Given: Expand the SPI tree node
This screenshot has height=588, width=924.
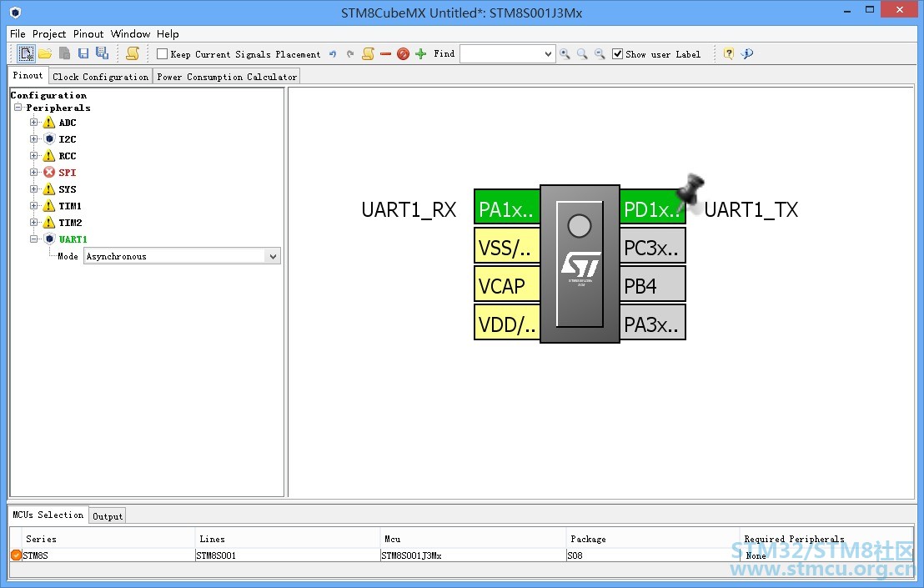Looking at the screenshot, I should (x=33, y=173).
